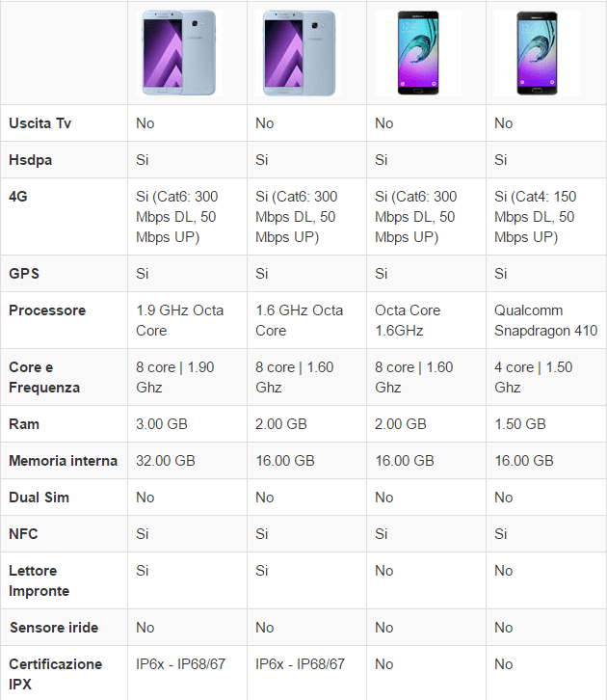Screen dimensions: 607x700
Task: Click the phone image above the 1.9 GHz column
Action: 179,54
